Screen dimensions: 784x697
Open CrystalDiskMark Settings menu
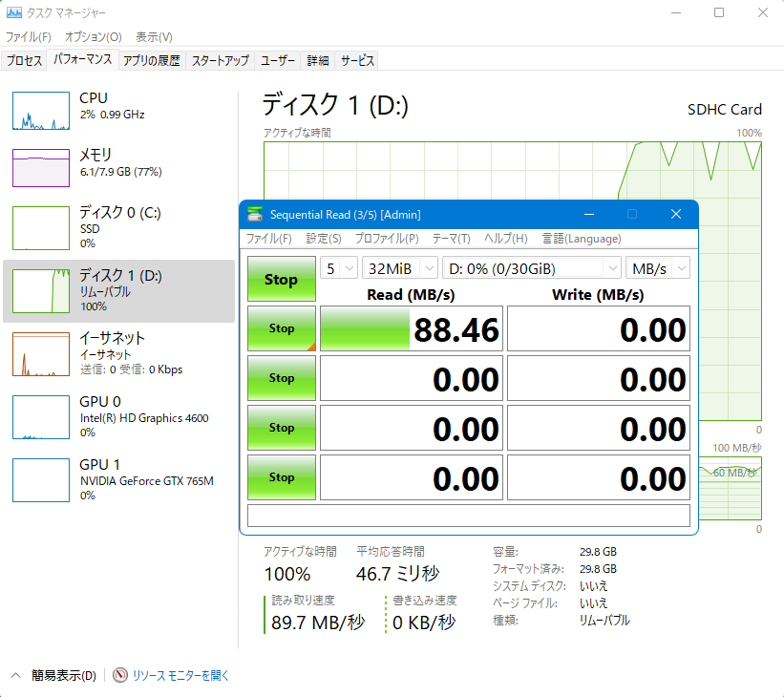pos(324,239)
